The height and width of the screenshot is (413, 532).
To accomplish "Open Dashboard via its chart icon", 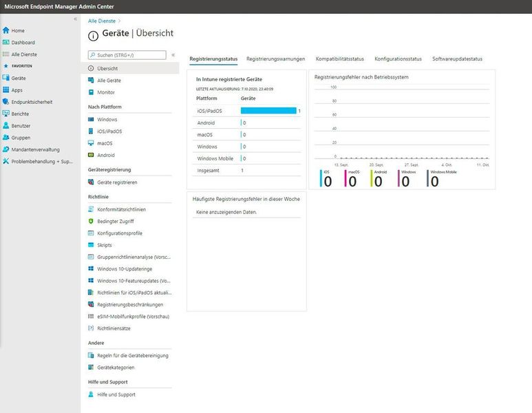I will coord(6,43).
